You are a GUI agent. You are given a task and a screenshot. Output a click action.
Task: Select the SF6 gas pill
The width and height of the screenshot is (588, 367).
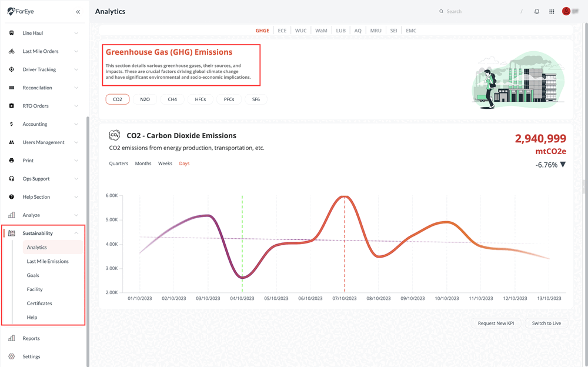(x=256, y=99)
